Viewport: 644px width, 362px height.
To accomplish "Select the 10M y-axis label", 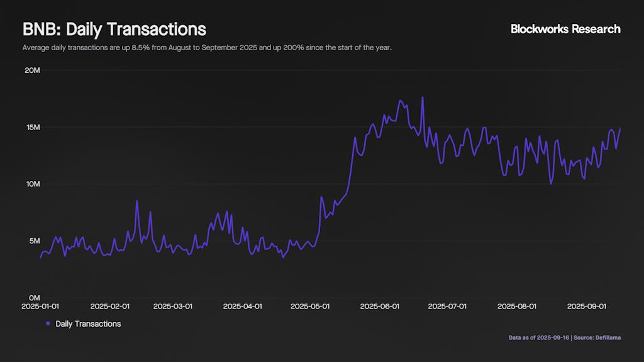I will pyautogui.click(x=33, y=184).
